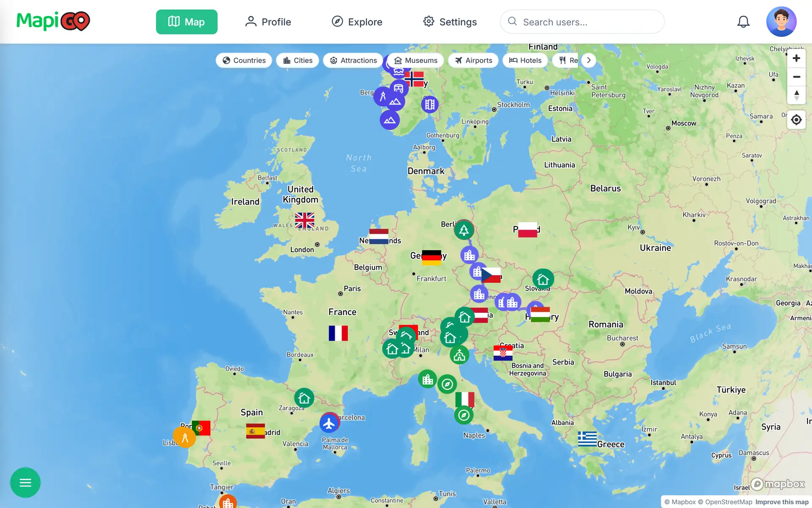Click the house marker near Zaragoza
812x508 pixels.
(x=304, y=398)
